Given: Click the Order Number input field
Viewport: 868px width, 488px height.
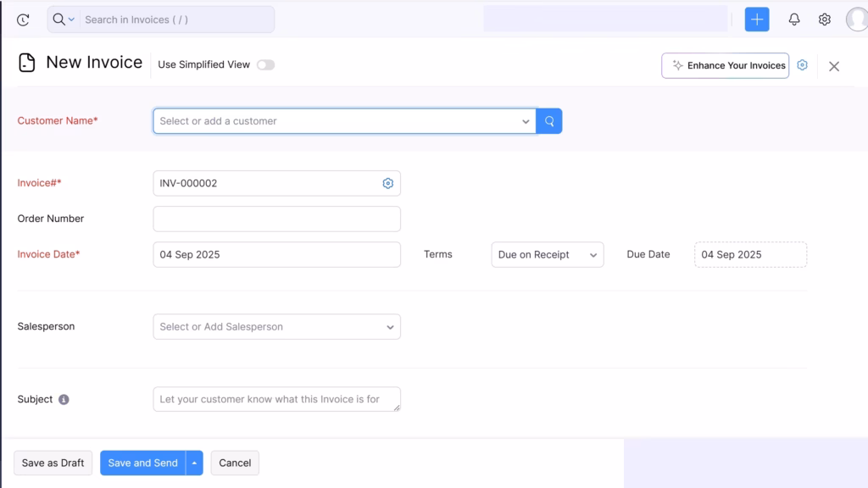Looking at the screenshot, I should point(276,219).
